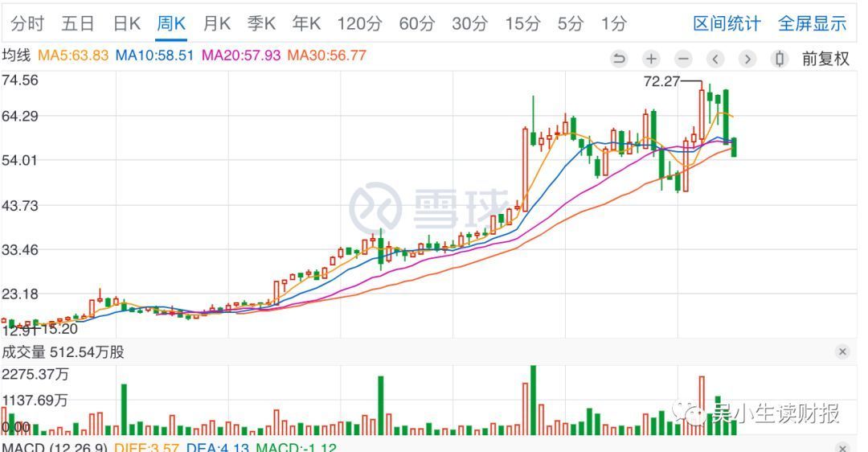Click 全屏显示 to view fullscreen
The height and width of the screenshot is (452, 868).
click(812, 23)
